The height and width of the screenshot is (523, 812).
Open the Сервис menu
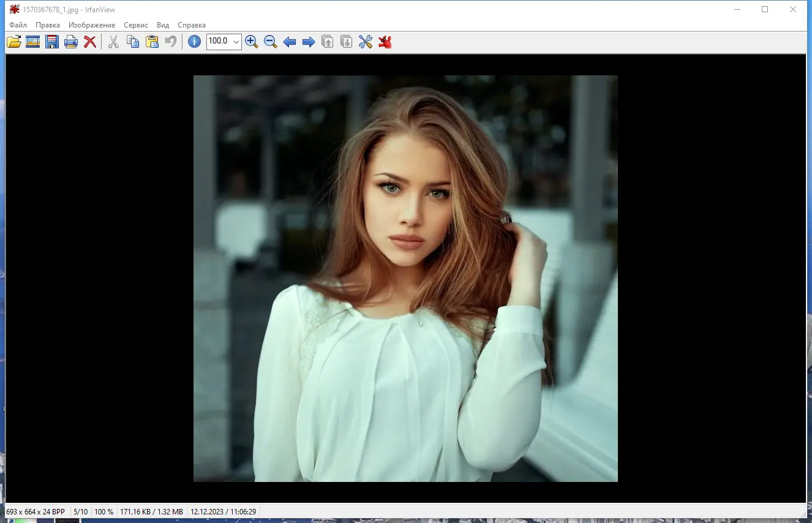136,25
